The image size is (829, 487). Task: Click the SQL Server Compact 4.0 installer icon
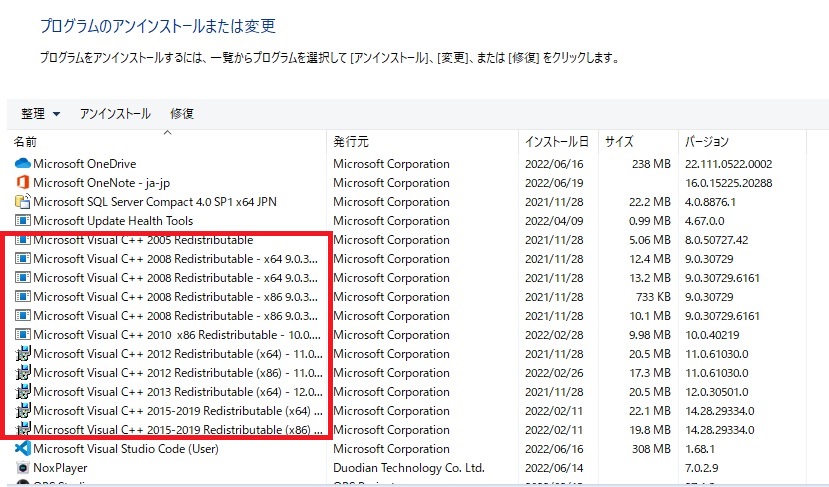(23, 201)
